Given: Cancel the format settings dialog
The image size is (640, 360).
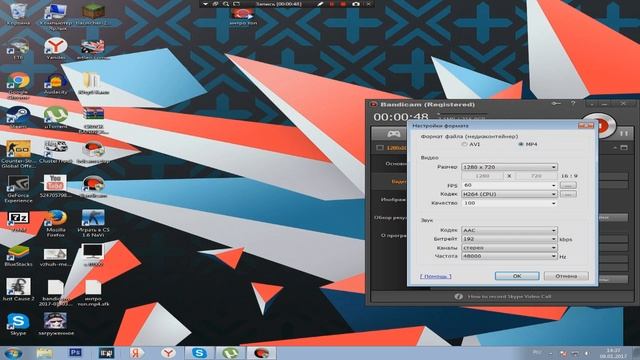Looking at the screenshot, I should [x=566, y=276].
